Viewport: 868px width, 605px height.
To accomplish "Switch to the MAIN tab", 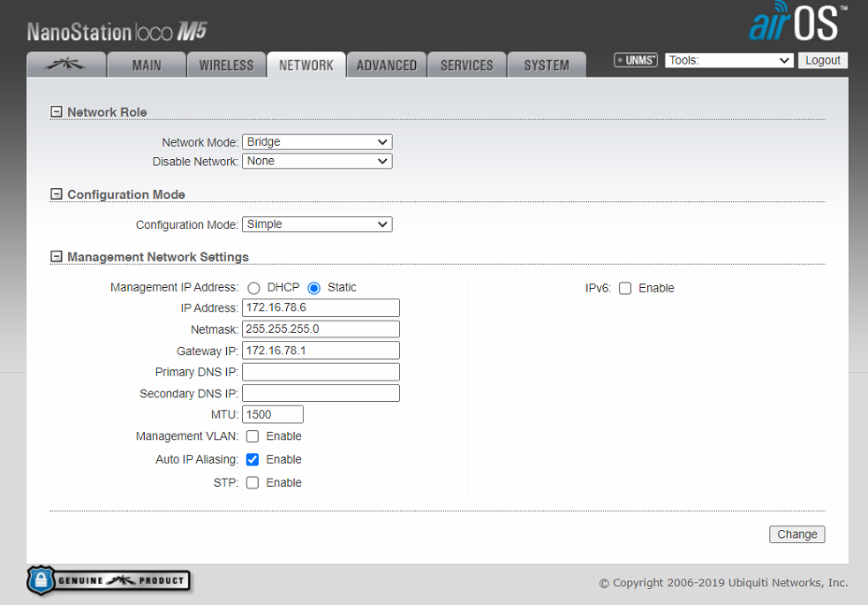I will tap(147, 64).
